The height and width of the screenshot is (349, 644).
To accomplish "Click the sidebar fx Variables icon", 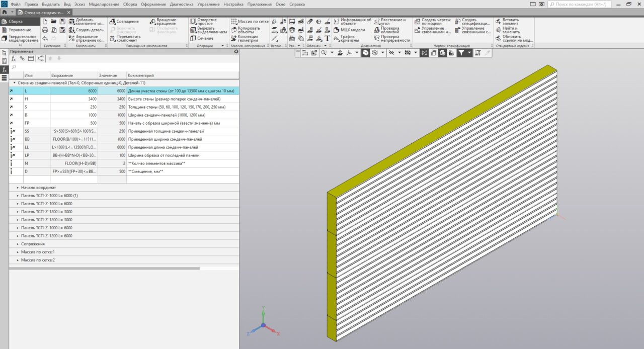I will click(4, 69).
